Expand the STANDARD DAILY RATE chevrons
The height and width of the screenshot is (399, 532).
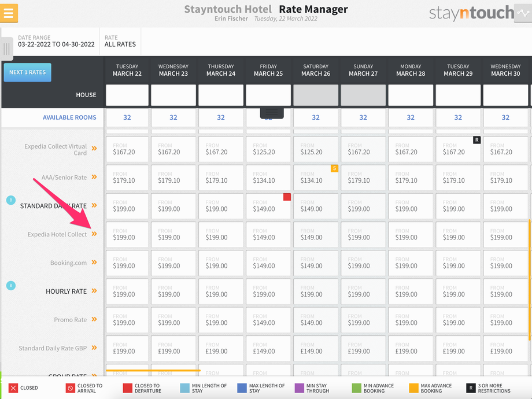pos(94,205)
